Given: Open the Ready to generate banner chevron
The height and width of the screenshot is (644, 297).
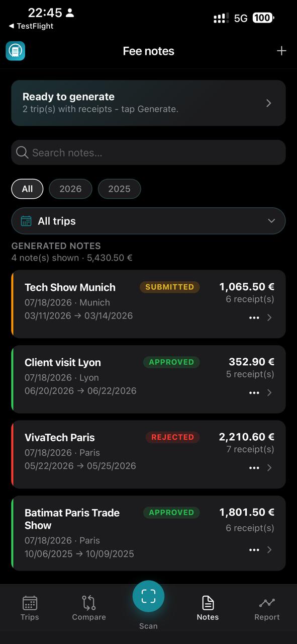Looking at the screenshot, I should tap(269, 103).
